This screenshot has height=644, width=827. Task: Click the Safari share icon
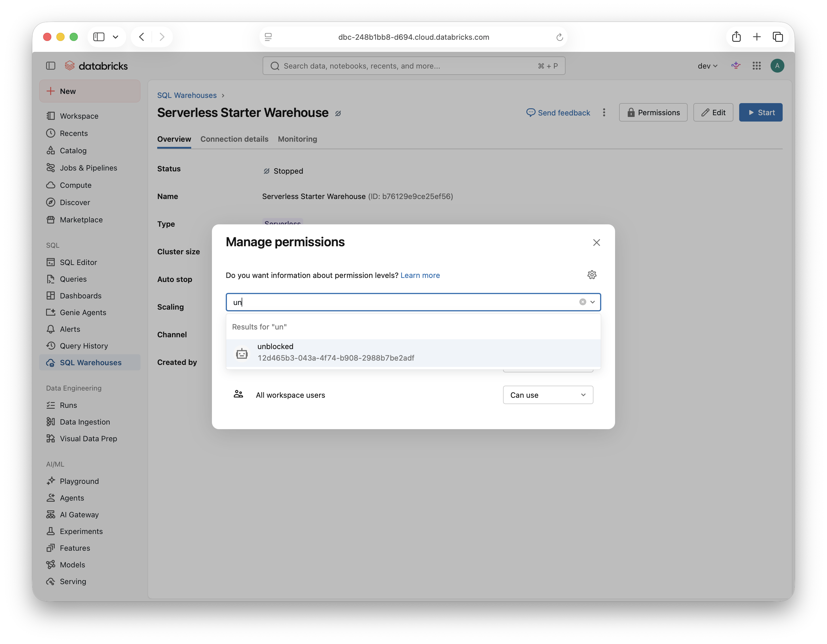point(736,37)
